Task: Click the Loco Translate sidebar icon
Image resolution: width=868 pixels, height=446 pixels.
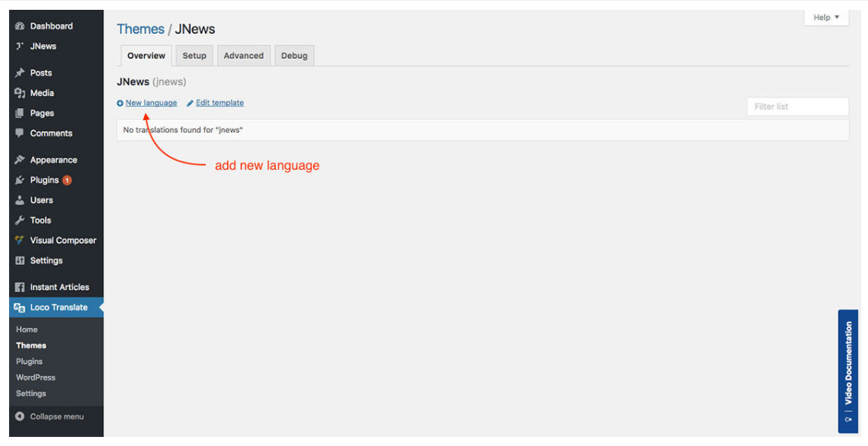Action: 19,307
